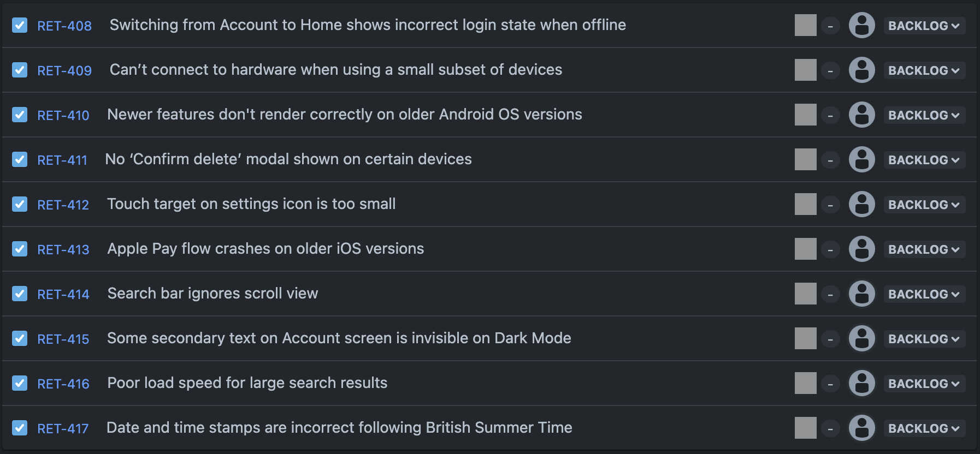This screenshot has width=980, height=454.
Task: Click the assignee avatar for RET-412
Action: tap(862, 204)
